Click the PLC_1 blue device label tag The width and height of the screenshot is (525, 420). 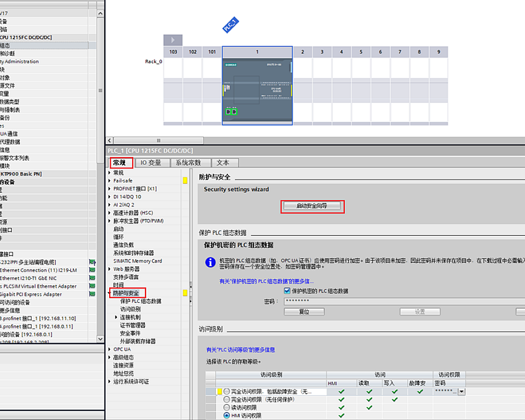point(230,25)
